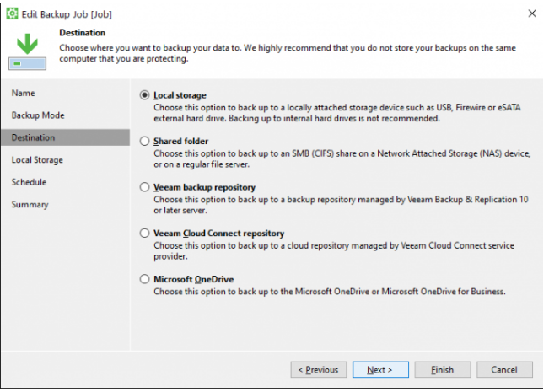
Task: Select the Shared folder radio button
Action: coord(144,141)
